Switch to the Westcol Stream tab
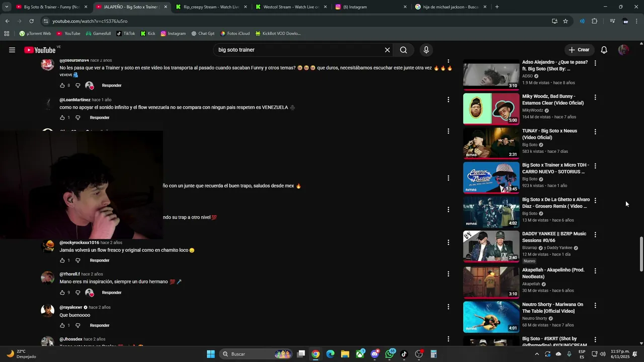Image resolution: width=644 pixels, height=362 pixels. 291,7
